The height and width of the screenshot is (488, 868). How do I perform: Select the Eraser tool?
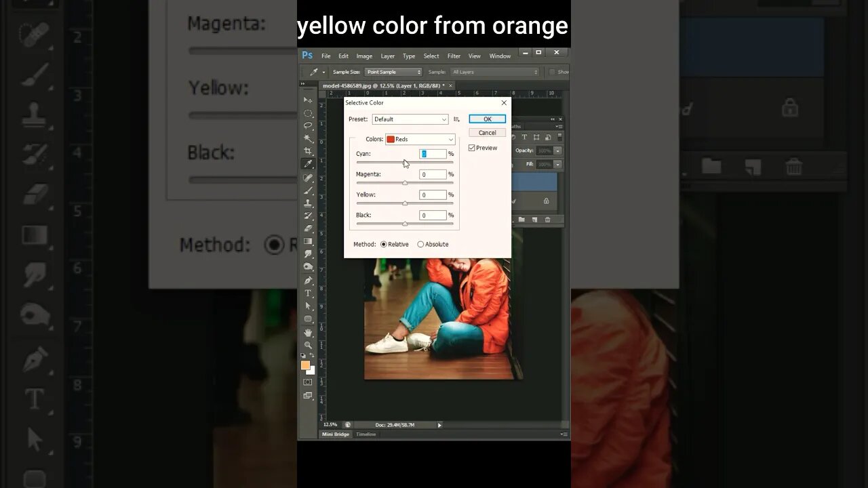[x=308, y=228]
